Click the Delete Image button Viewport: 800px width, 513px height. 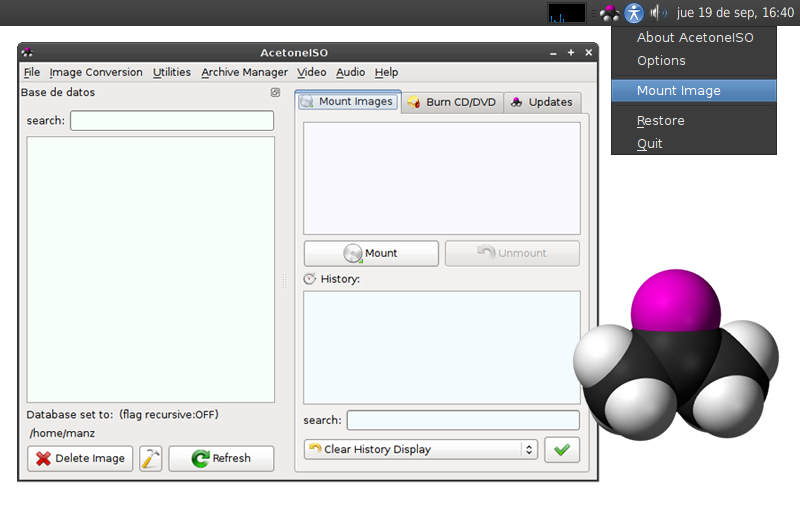click(80, 458)
